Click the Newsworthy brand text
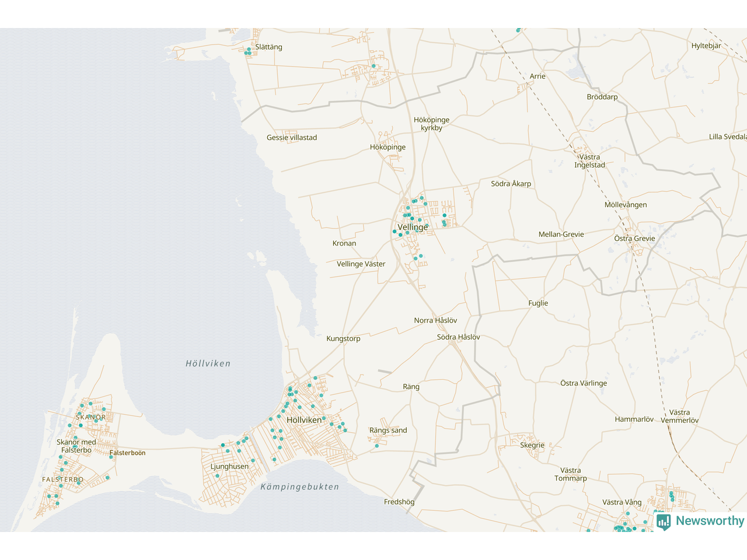747x560 pixels. tap(710, 521)
